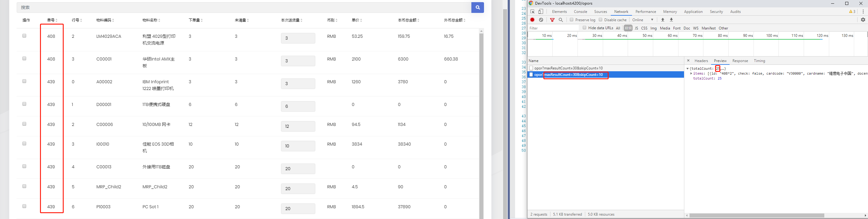Click the import HAR upload arrow
The image size is (868, 219).
click(x=662, y=20)
